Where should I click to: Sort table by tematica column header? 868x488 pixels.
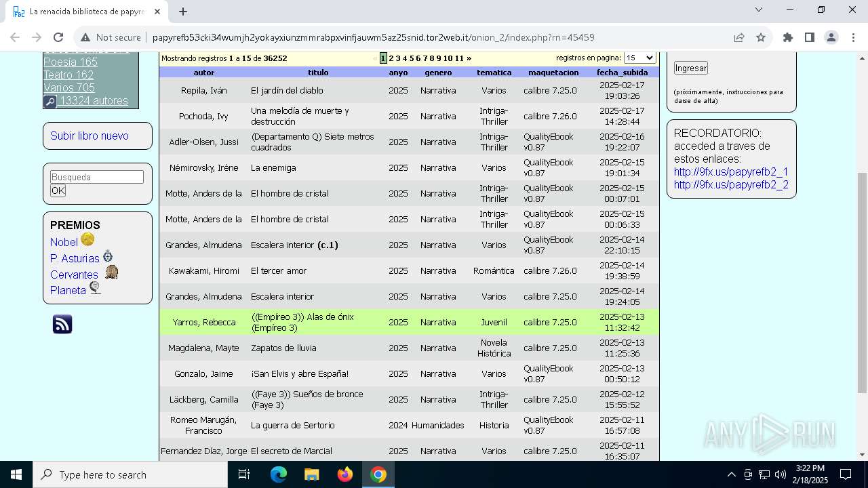click(x=494, y=72)
